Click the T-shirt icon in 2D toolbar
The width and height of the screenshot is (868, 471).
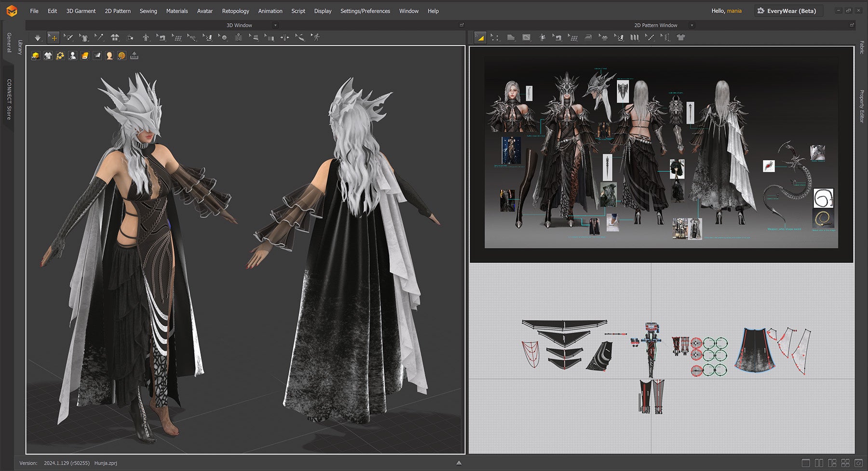[x=680, y=38]
